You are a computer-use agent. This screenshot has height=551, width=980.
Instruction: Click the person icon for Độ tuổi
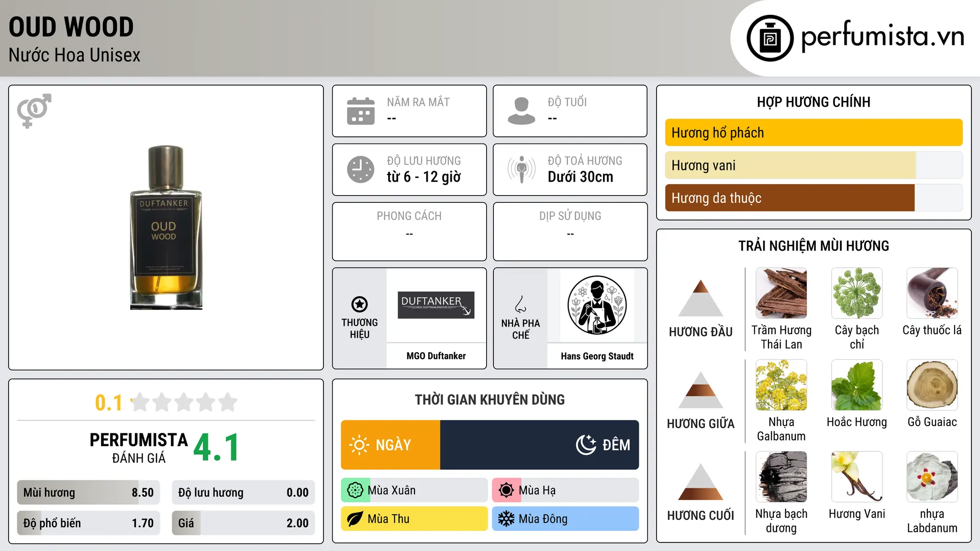tap(522, 111)
